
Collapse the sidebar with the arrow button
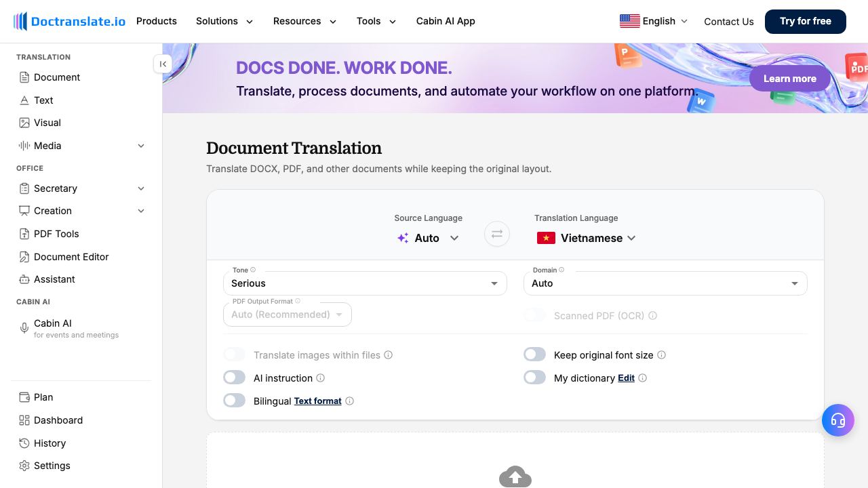[x=163, y=64]
